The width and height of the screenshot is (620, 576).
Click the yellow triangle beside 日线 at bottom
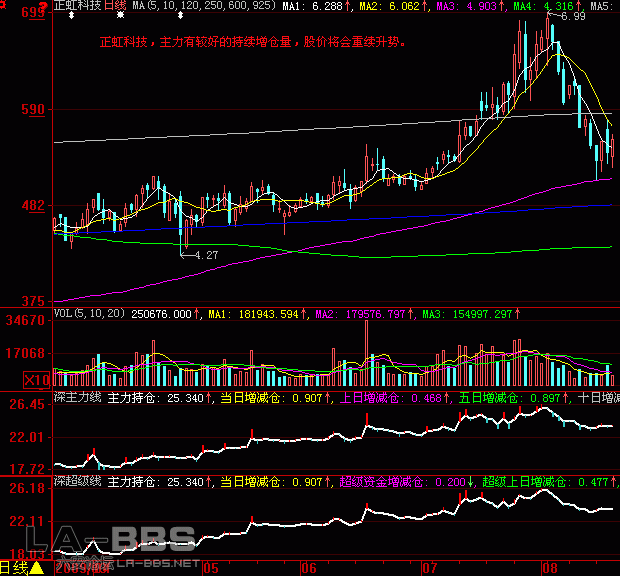click(36, 568)
